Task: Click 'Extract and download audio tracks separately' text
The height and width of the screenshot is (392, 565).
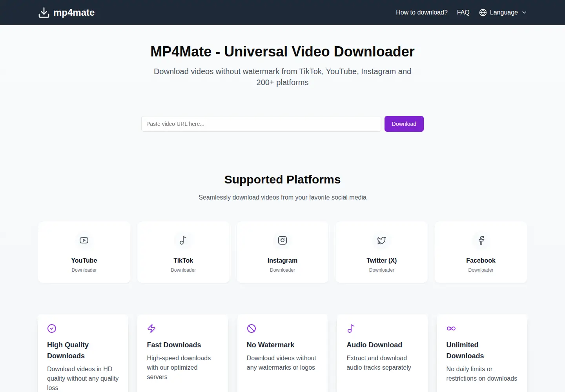Action: (x=379, y=363)
